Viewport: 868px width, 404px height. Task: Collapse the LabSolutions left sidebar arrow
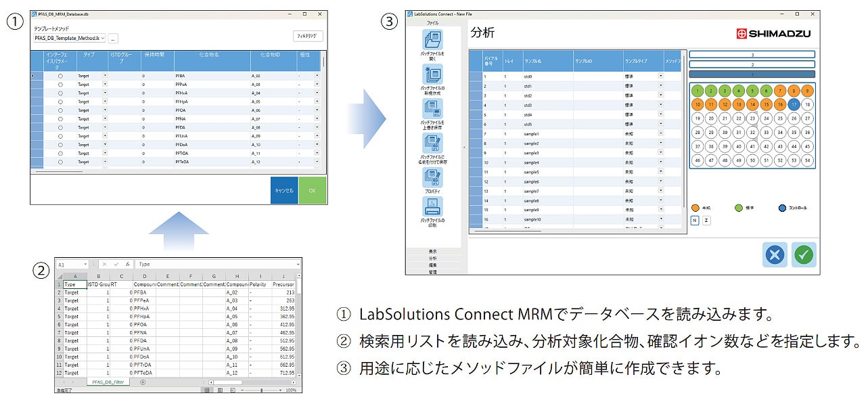463,147
